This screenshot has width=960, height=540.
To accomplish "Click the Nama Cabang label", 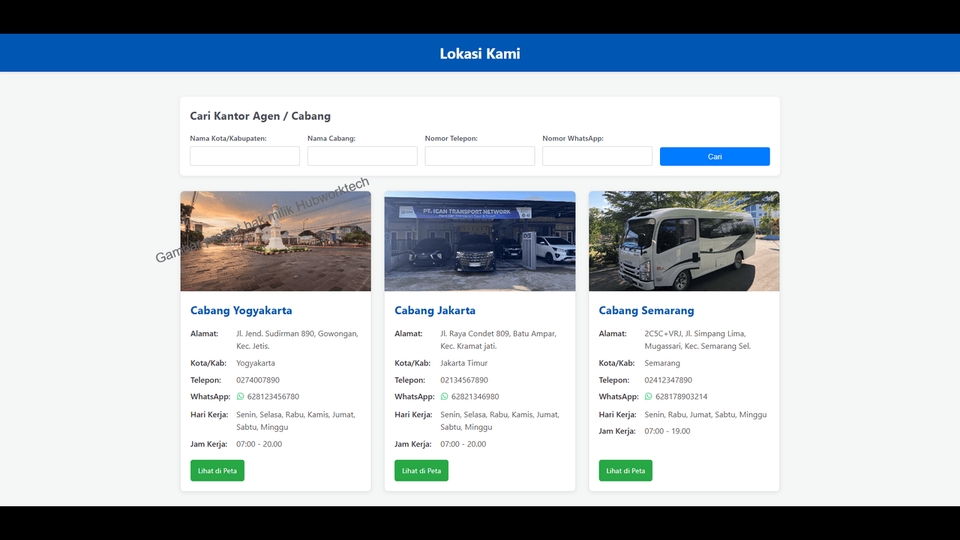I will tap(331, 138).
